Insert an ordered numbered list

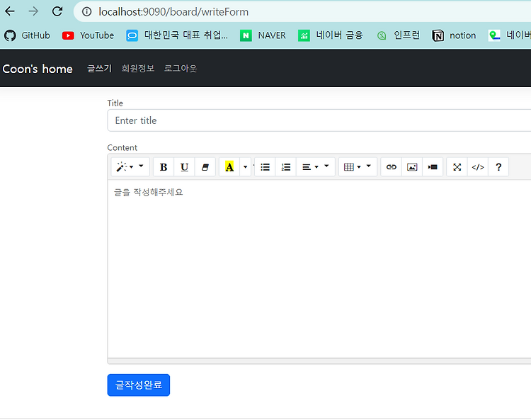click(x=286, y=166)
